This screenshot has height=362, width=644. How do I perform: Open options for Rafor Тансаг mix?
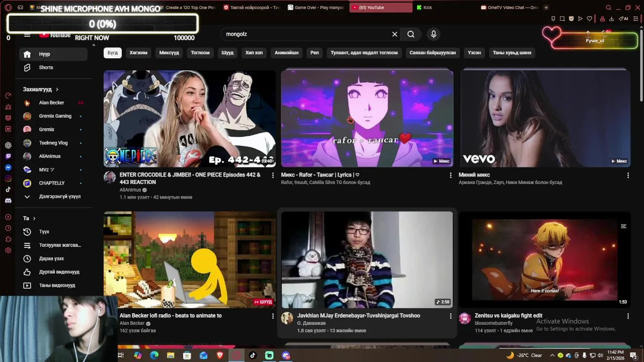click(450, 175)
